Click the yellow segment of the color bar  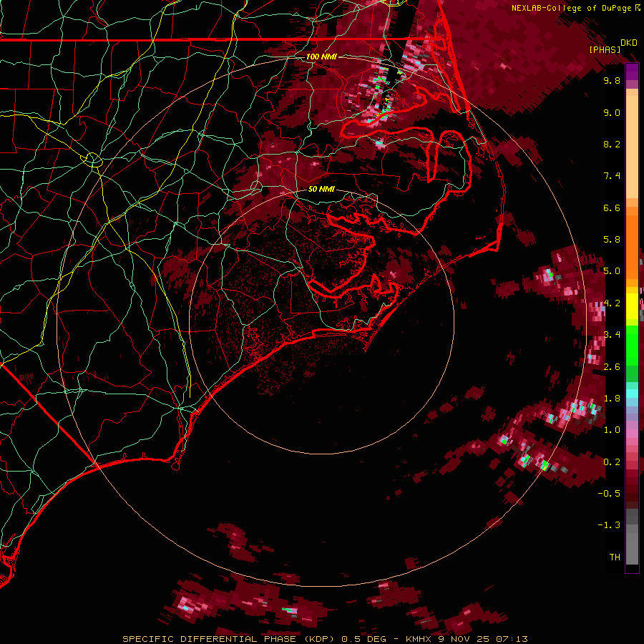[632, 306]
